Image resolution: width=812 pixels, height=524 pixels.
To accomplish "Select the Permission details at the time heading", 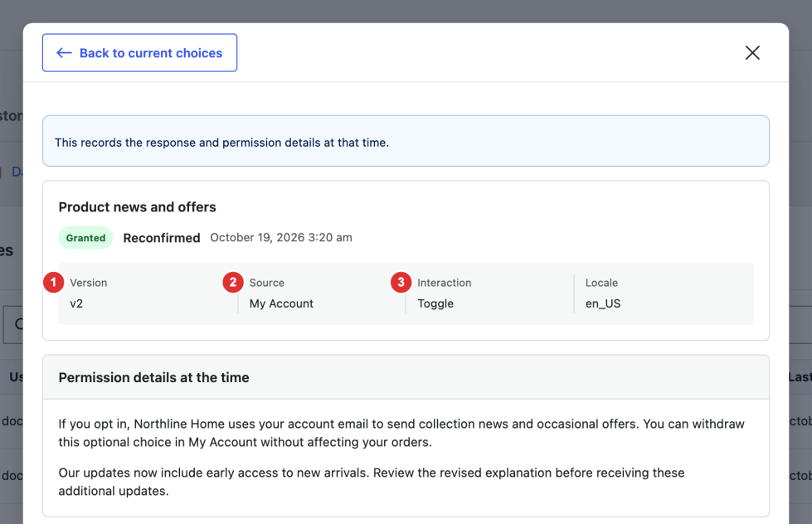I will (153, 377).
